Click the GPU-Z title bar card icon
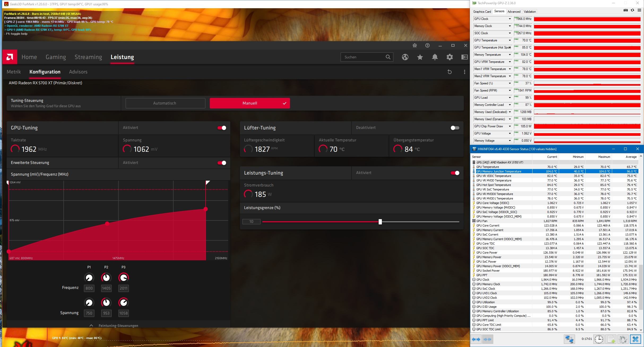644x347 pixels. click(x=474, y=3)
